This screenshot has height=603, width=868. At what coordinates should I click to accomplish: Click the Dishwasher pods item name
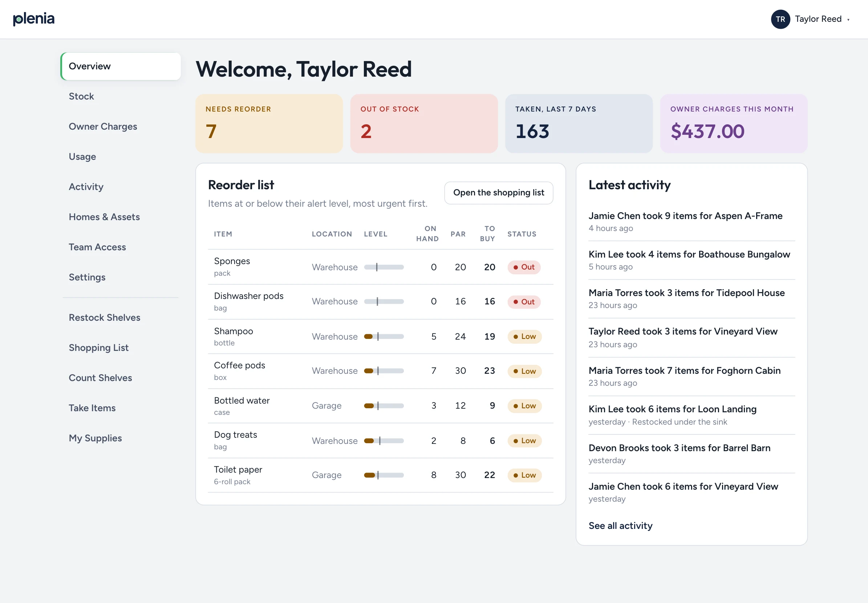point(248,296)
